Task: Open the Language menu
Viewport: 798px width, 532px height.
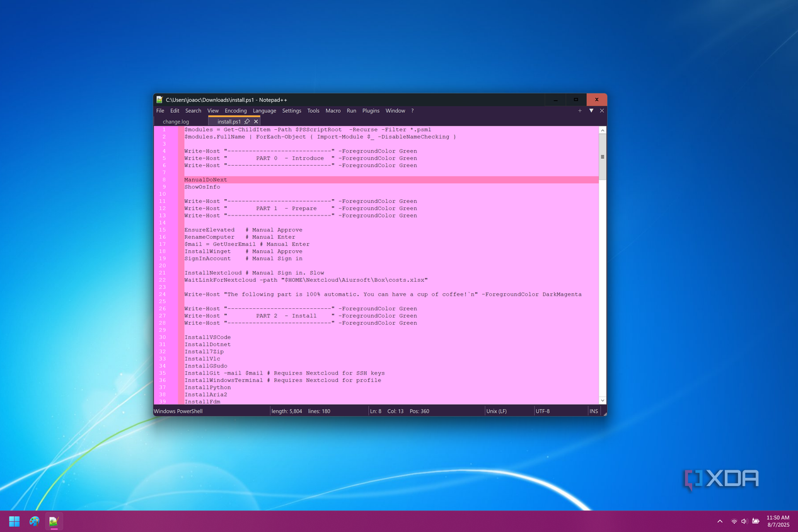Action: pyautogui.click(x=265, y=111)
